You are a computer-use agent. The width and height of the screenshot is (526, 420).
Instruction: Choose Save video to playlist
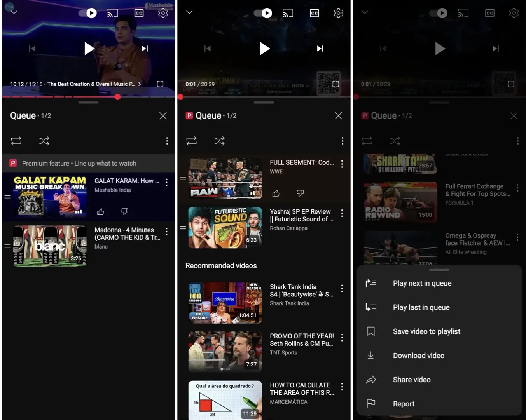pos(426,331)
